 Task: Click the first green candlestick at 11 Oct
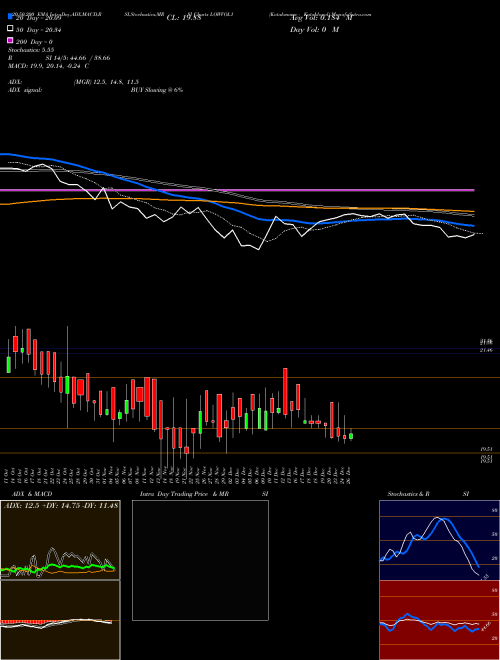click(8, 365)
